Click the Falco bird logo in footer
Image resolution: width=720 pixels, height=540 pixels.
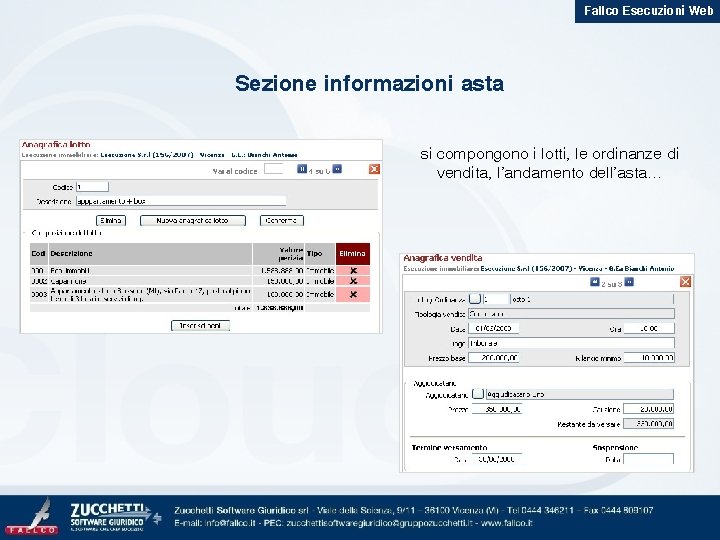click(x=33, y=516)
